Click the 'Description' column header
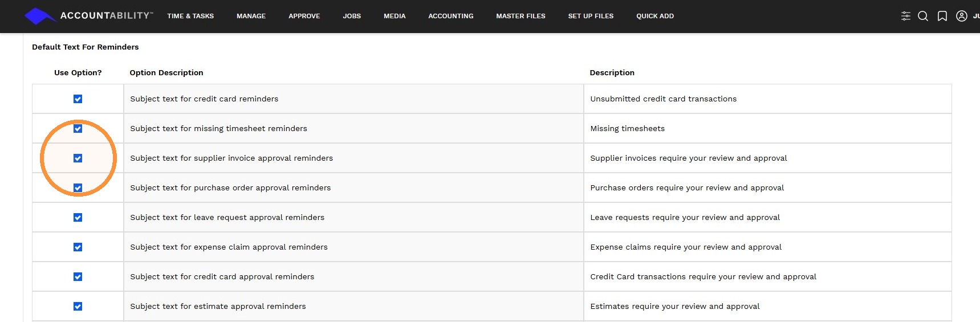Screen dimensions: 980x322 tap(612, 73)
